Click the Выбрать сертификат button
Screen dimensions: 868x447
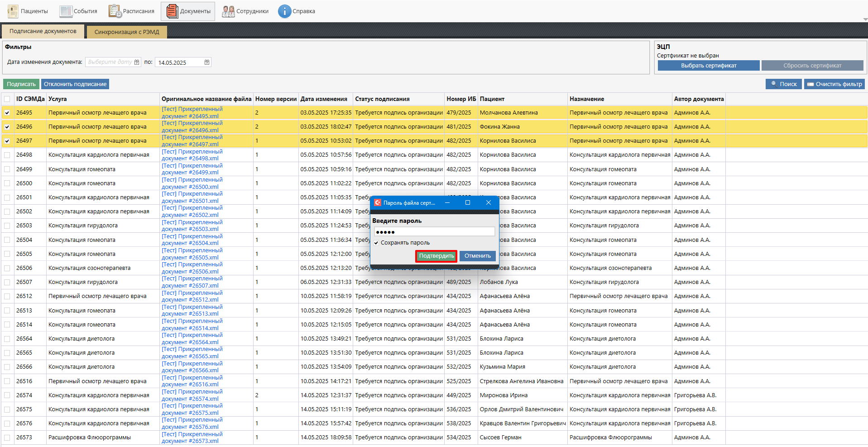click(x=708, y=66)
